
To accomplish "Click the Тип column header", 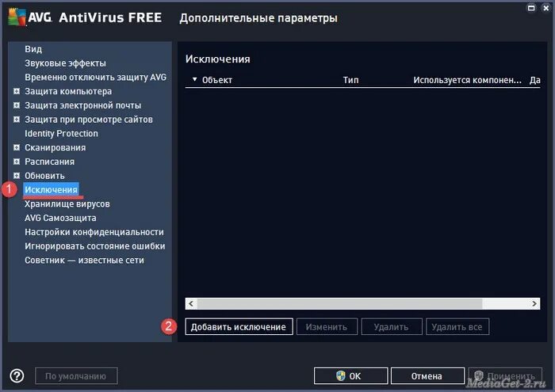I will [350, 80].
